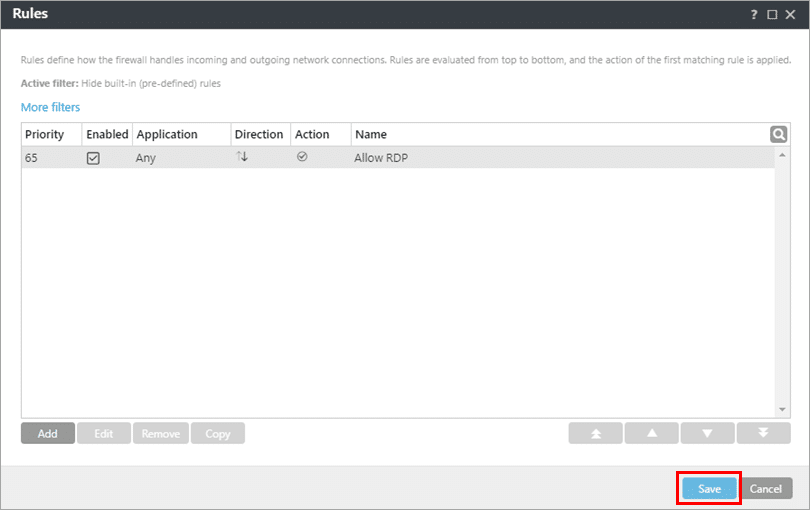810x510 pixels.
Task: Sort rules by Priority column header
Action: pyautogui.click(x=45, y=134)
